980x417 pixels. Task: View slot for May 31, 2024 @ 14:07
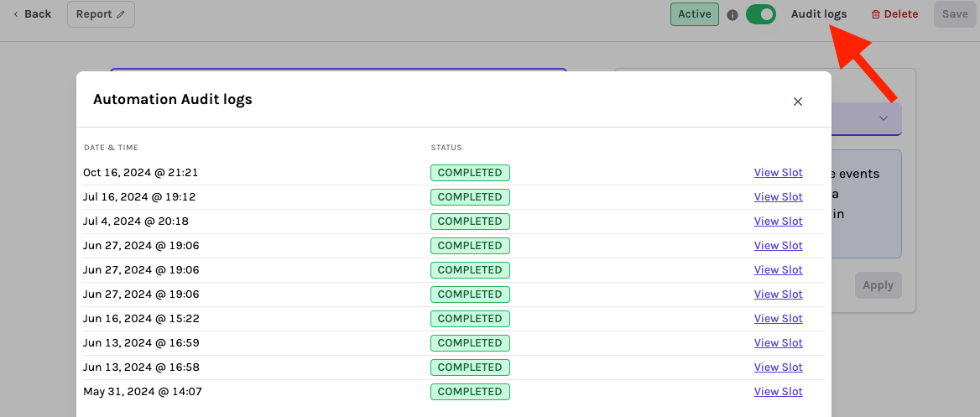click(x=778, y=392)
